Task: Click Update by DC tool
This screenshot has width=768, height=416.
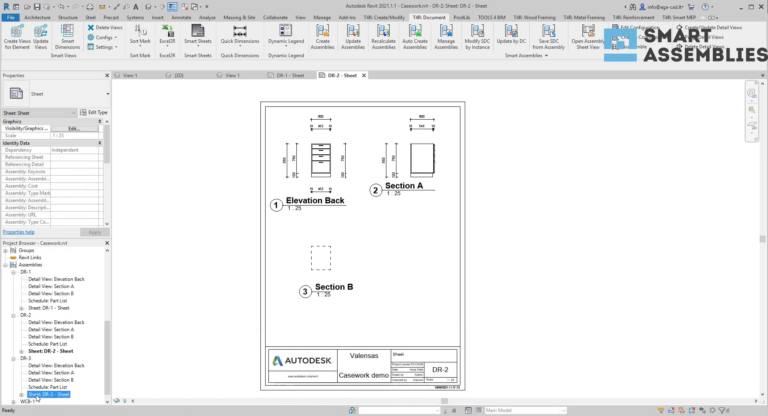Action: (511, 35)
